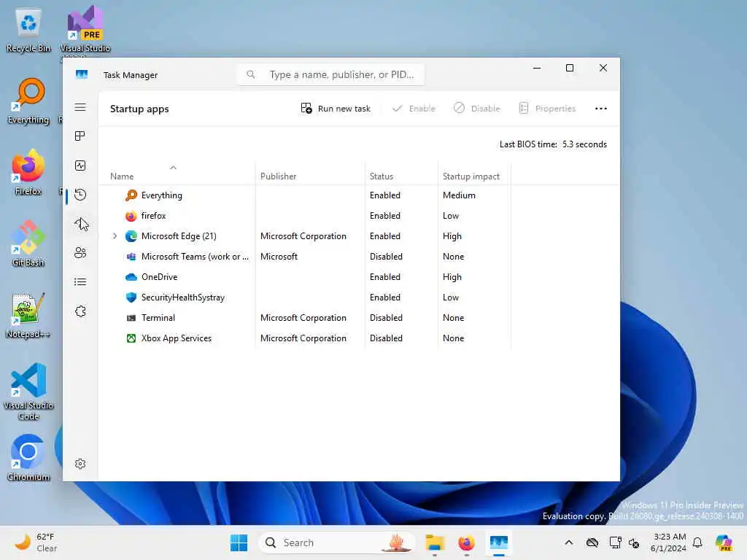Open the Task Manager navigation hamburger menu
Image resolution: width=747 pixels, height=560 pixels.
80,107
